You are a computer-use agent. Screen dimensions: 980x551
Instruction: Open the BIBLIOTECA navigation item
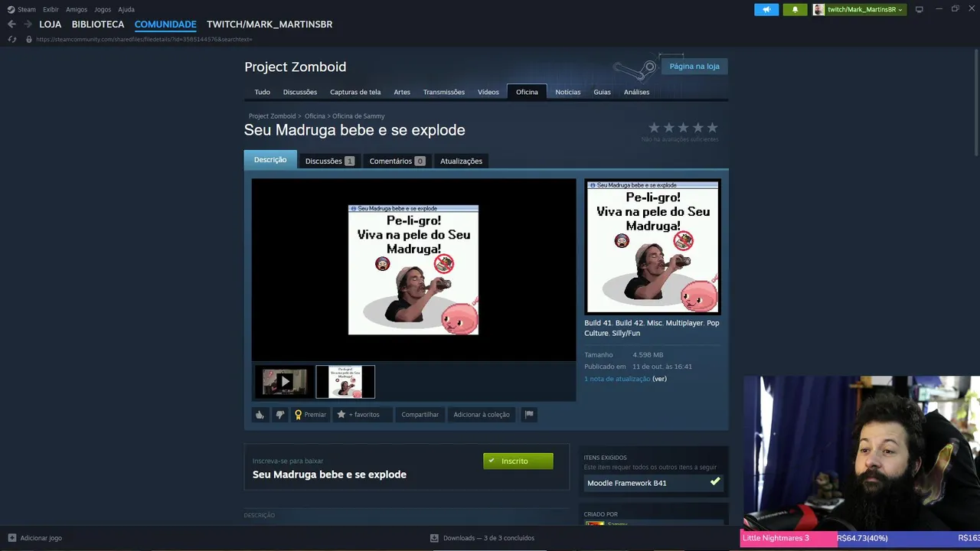[x=98, y=24]
